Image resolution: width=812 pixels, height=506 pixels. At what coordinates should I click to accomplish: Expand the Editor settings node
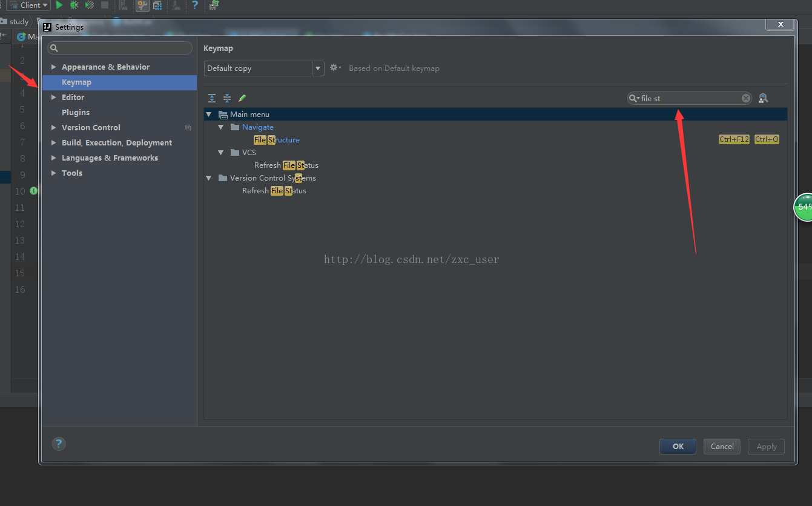point(54,98)
